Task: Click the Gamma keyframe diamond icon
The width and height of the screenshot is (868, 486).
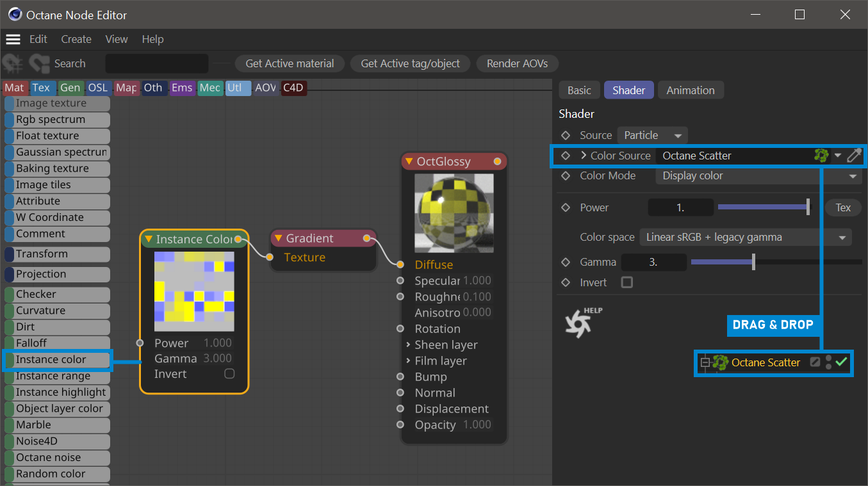Action: (566, 262)
